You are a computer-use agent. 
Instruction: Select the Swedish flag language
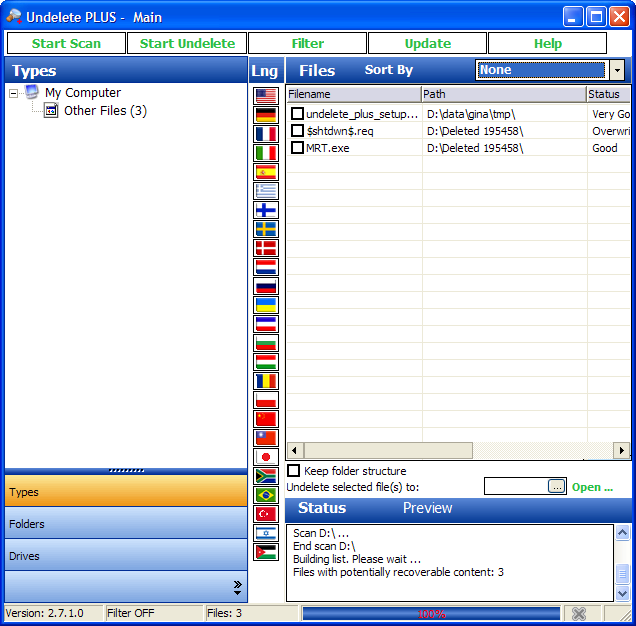point(266,229)
